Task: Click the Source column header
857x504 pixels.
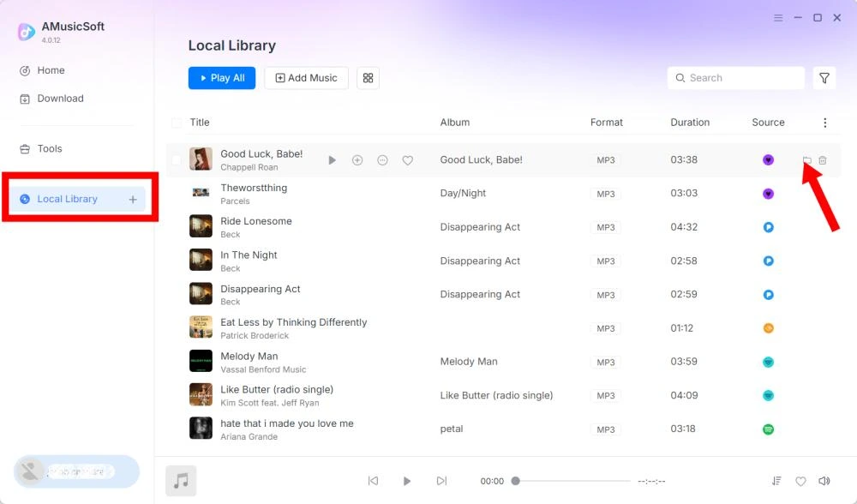Action: pos(768,123)
